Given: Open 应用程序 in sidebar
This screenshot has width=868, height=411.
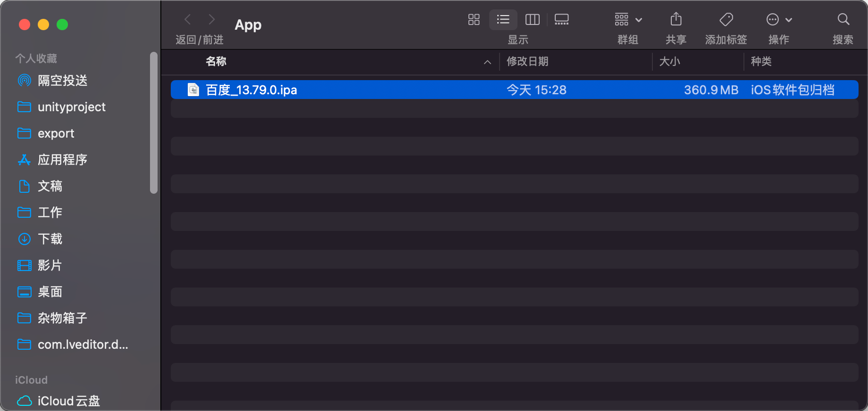Looking at the screenshot, I should (x=62, y=160).
